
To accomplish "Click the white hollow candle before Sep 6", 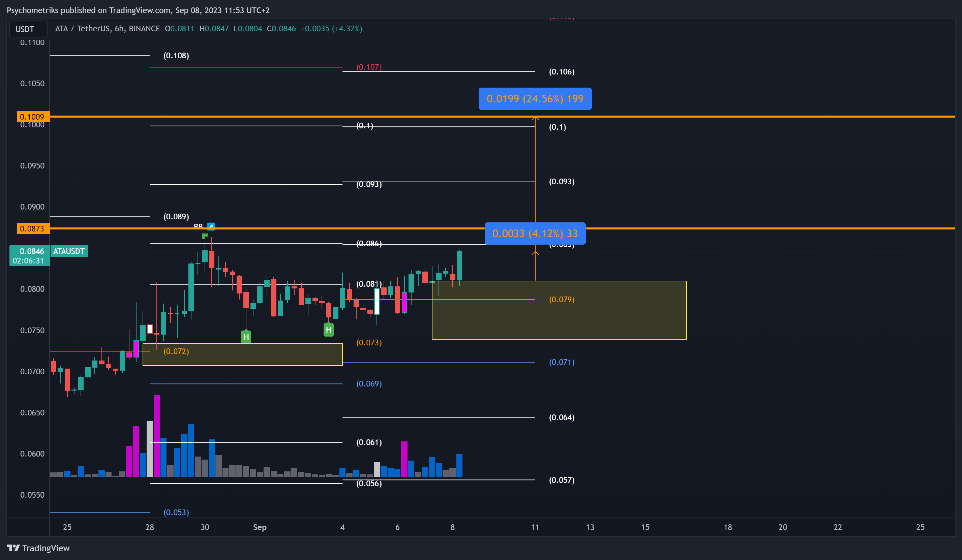I will click(377, 301).
